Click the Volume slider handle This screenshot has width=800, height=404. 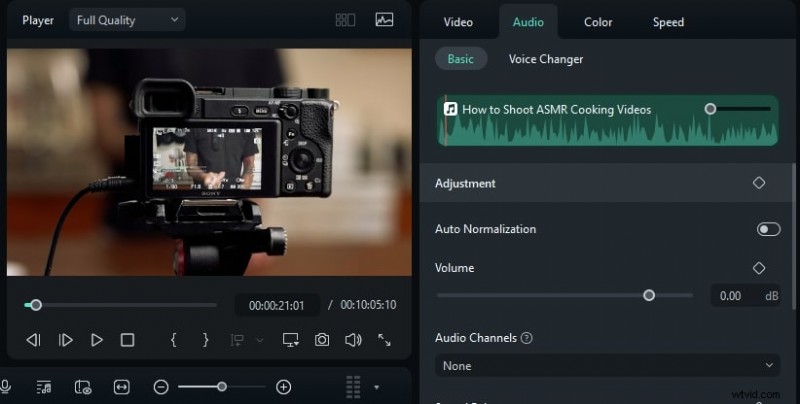pyautogui.click(x=649, y=295)
